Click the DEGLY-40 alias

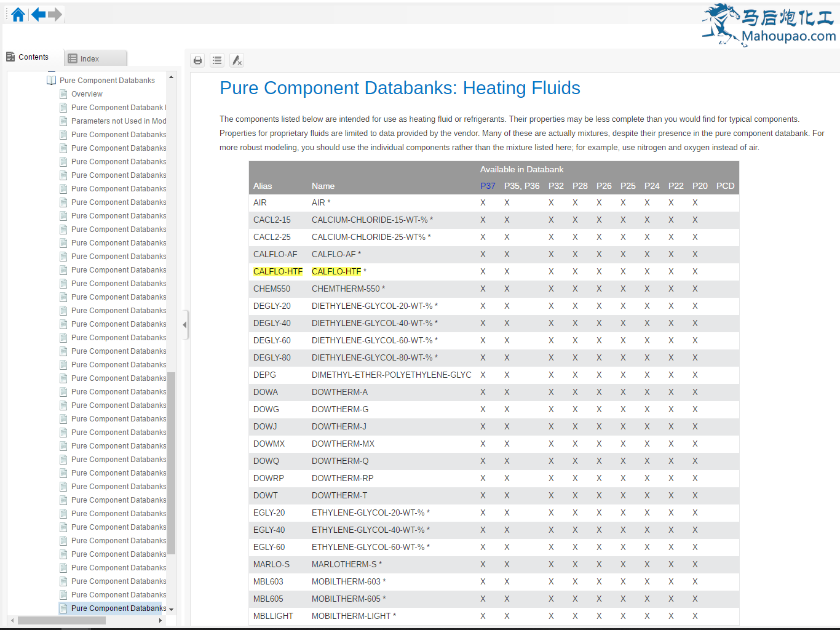point(272,323)
